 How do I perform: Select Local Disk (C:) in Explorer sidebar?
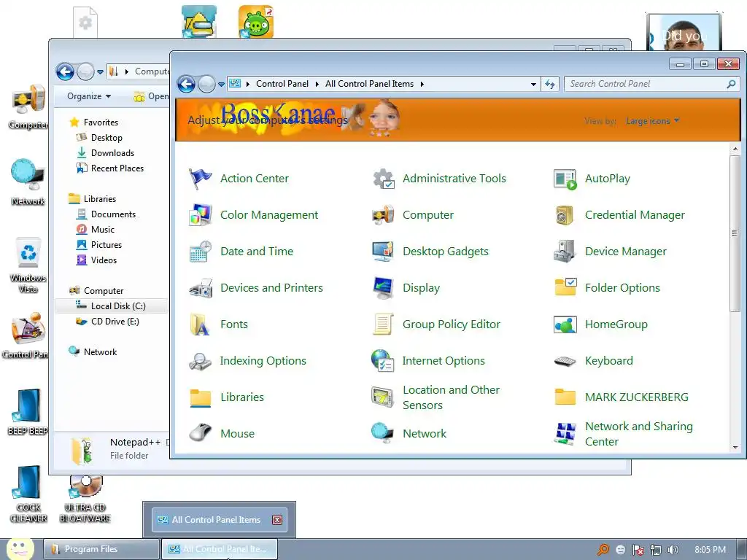pyautogui.click(x=112, y=306)
